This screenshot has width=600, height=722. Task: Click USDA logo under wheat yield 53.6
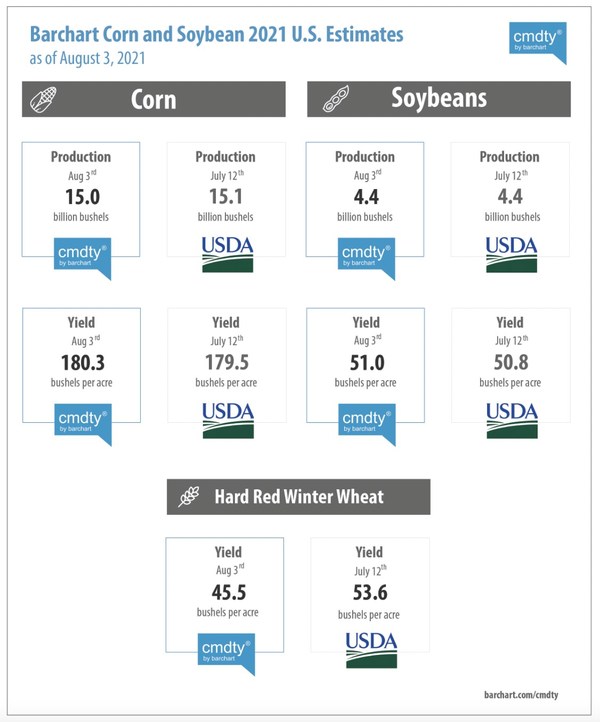(x=371, y=650)
